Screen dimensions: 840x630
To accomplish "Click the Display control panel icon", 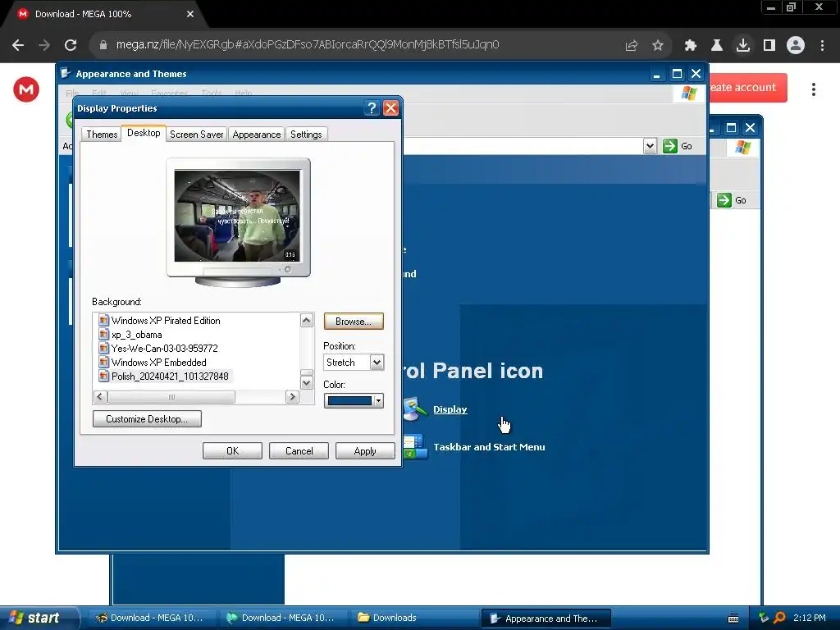I will [413, 410].
